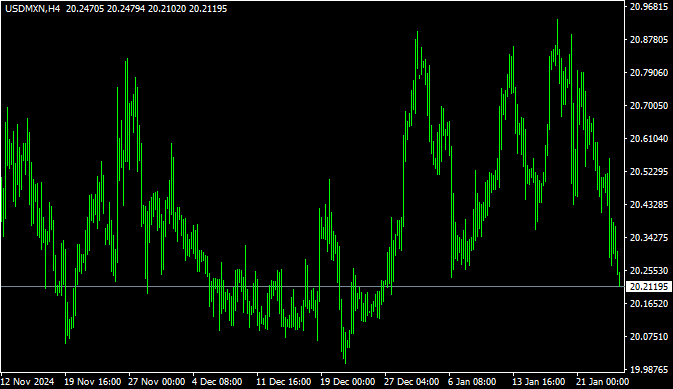
Task: Click the 27 Nov 00:00 time marker
Action: tap(157, 381)
